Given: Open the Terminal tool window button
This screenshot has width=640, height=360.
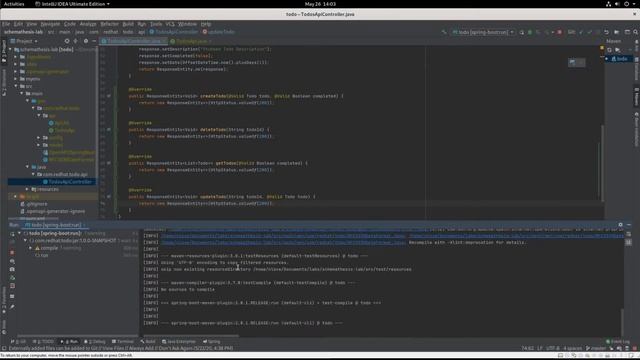Looking at the screenshot, I should 122,342.
